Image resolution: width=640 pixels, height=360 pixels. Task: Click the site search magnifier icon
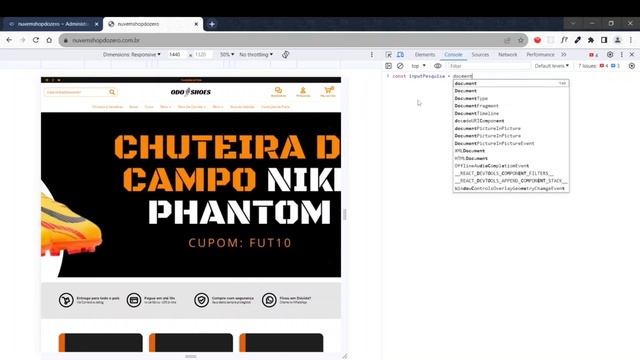[112, 92]
